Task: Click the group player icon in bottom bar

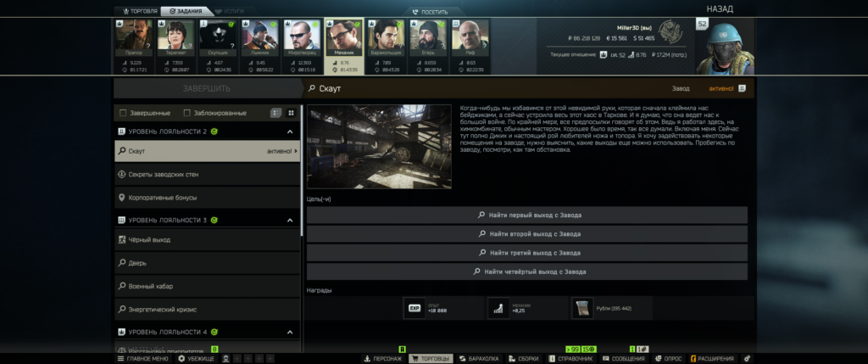Action: click(226, 359)
